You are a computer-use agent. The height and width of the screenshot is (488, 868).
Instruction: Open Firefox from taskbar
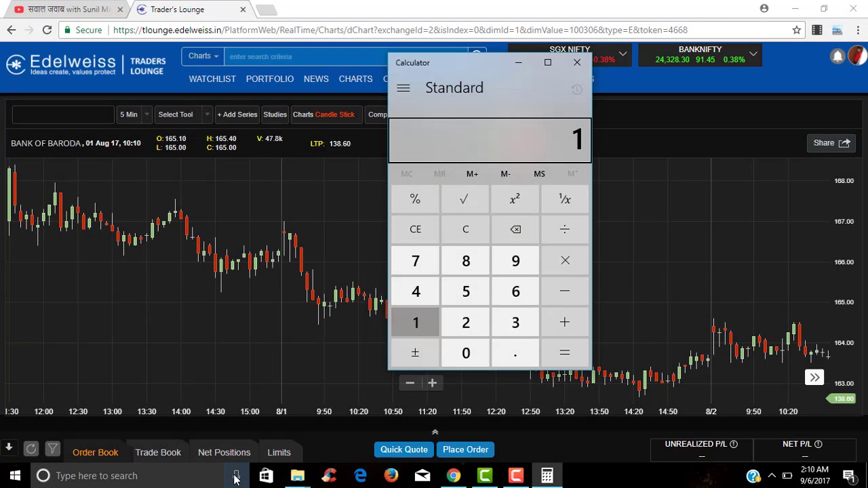click(x=391, y=476)
